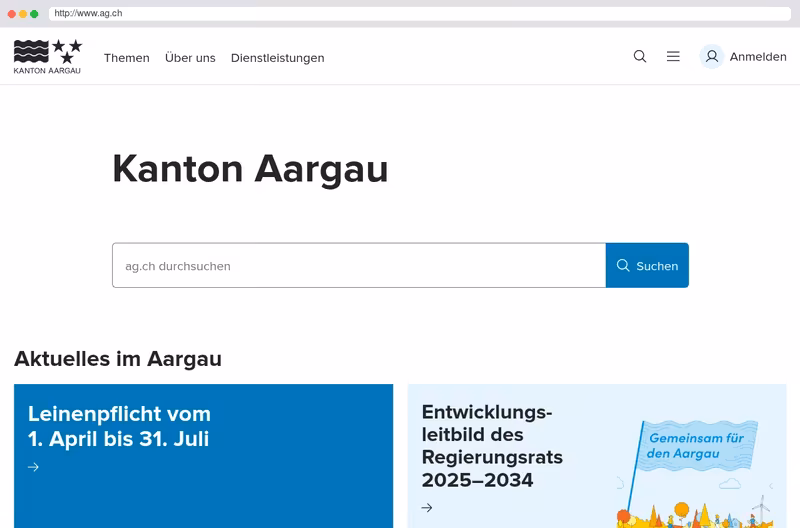Screen dimensions: 800x528
Task: Click the yellow window minimize button
Action: click(23, 14)
